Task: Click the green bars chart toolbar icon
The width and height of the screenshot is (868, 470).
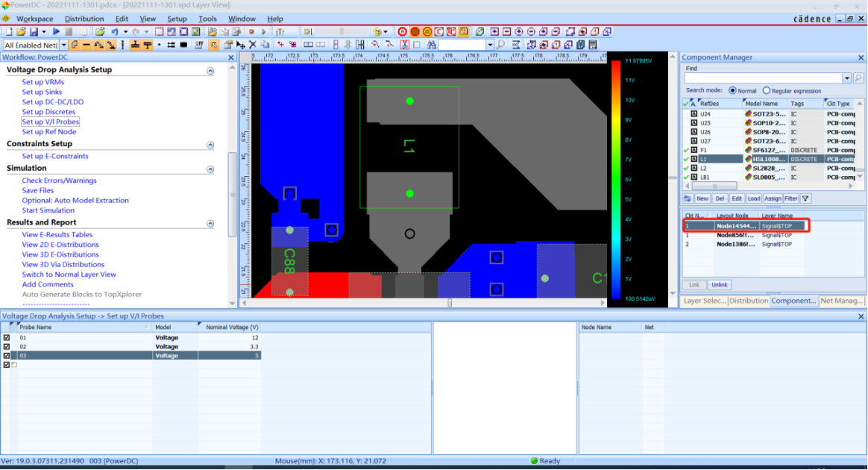Action: [x=280, y=31]
